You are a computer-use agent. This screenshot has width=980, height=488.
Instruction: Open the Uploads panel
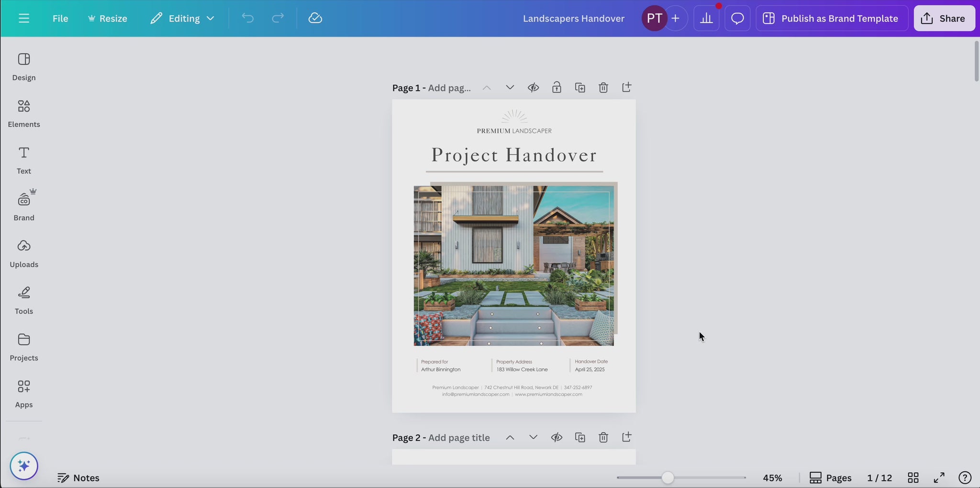click(24, 254)
